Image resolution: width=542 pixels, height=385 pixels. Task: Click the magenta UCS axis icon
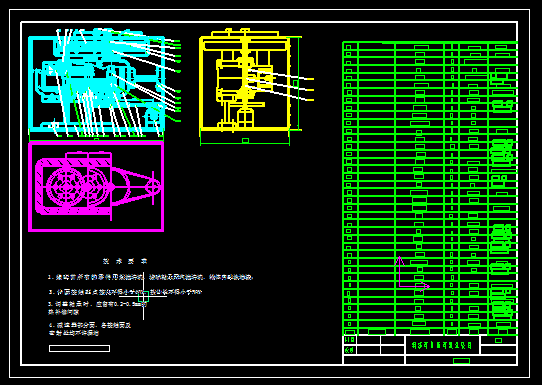(x=412, y=274)
